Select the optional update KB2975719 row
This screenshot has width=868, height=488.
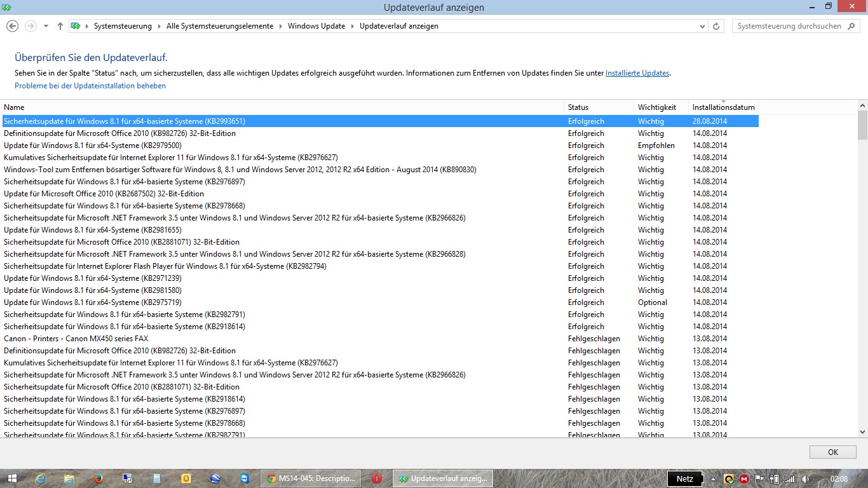(x=380, y=302)
